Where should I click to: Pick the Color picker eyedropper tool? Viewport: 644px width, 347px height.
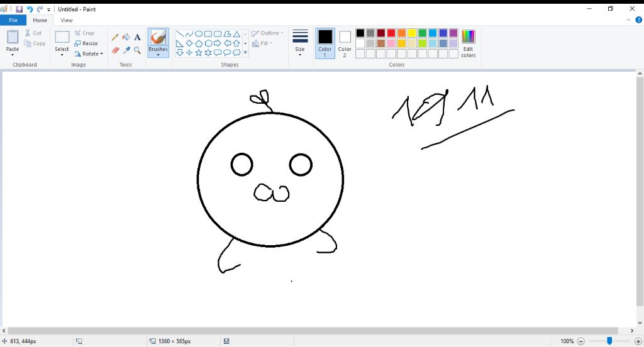[126, 50]
